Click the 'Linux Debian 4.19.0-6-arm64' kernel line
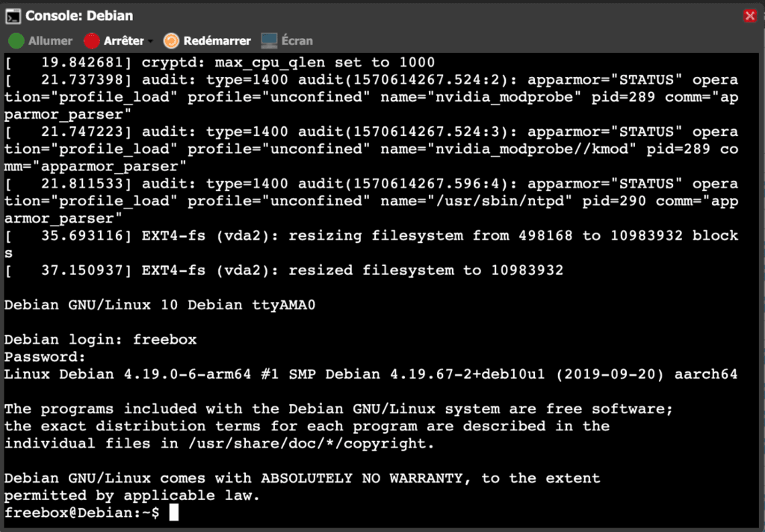 tap(371, 374)
